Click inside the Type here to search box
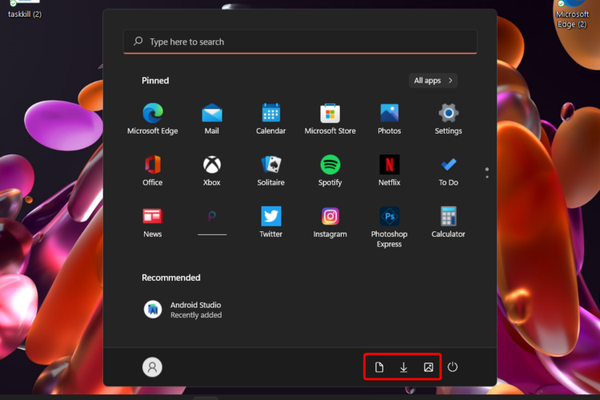This screenshot has width=600, height=400. 300,42
